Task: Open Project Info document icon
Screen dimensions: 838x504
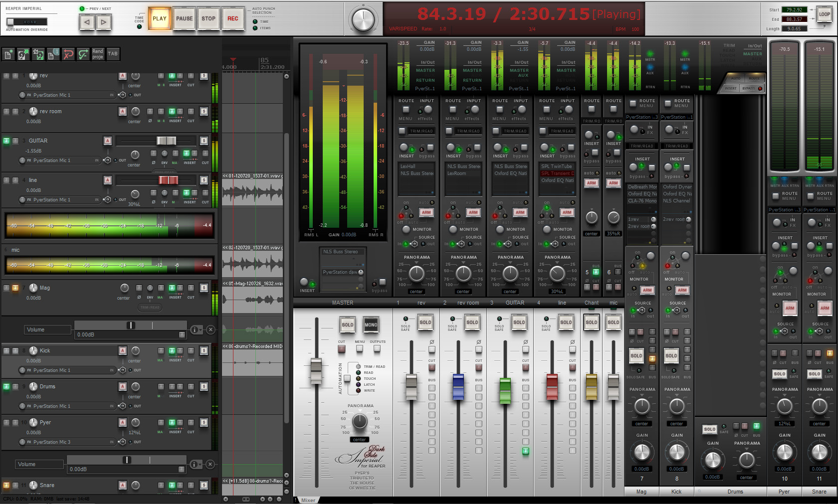Action: [53, 54]
